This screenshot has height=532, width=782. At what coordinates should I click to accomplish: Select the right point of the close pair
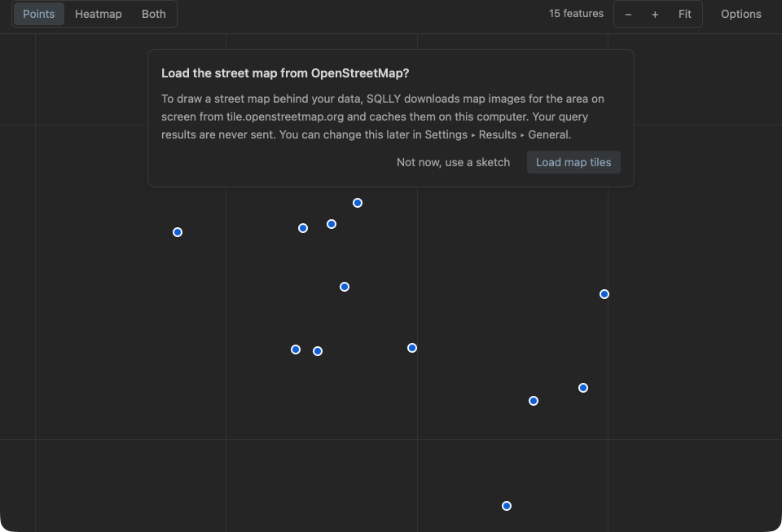(318, 351)
